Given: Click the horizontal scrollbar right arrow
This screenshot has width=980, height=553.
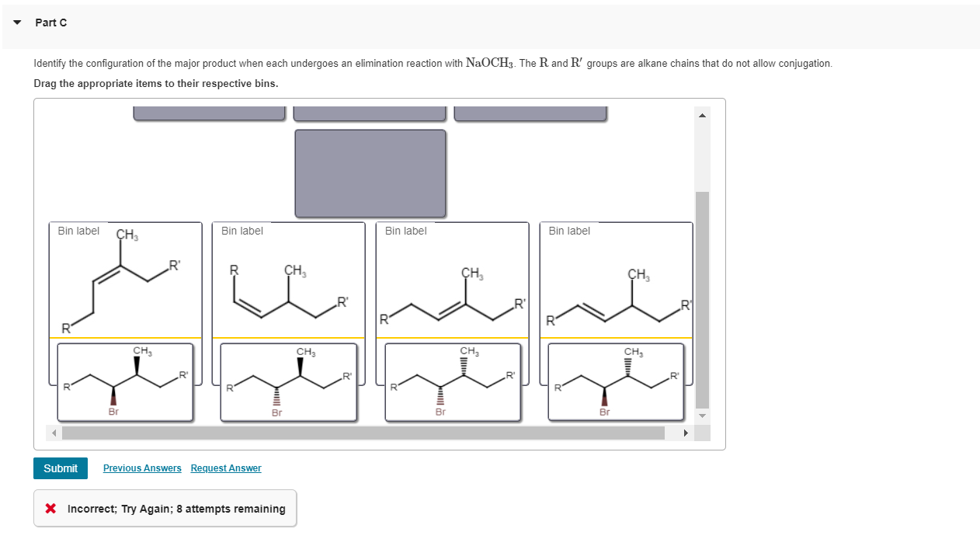Looking at the screenshot, I should pyautogui.click(x=686, y=433).
